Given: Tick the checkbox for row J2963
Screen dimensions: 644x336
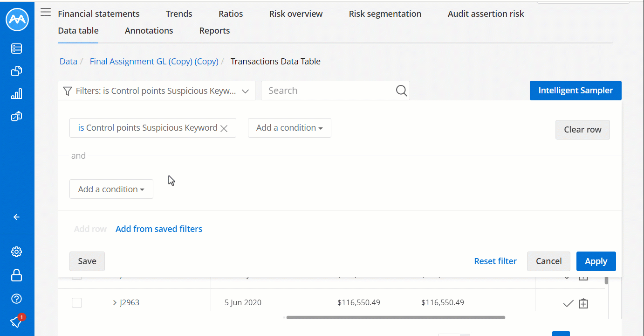Looking at the screenshot, I should 77,303.
